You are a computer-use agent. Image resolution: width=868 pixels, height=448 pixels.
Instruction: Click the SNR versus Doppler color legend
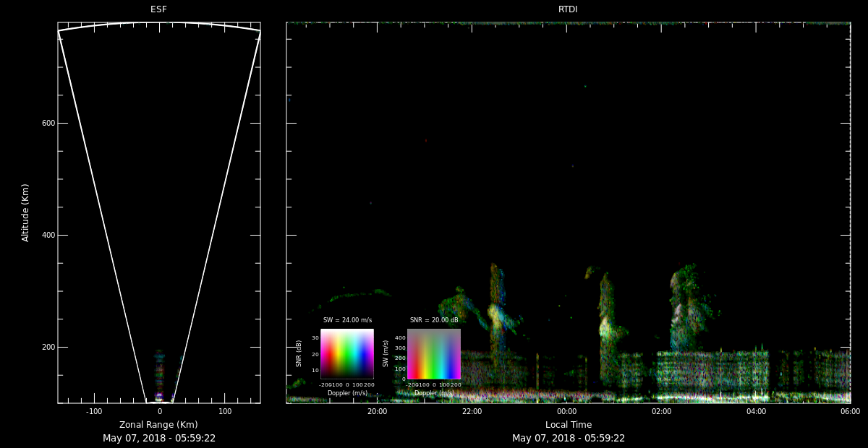(347, 354)
